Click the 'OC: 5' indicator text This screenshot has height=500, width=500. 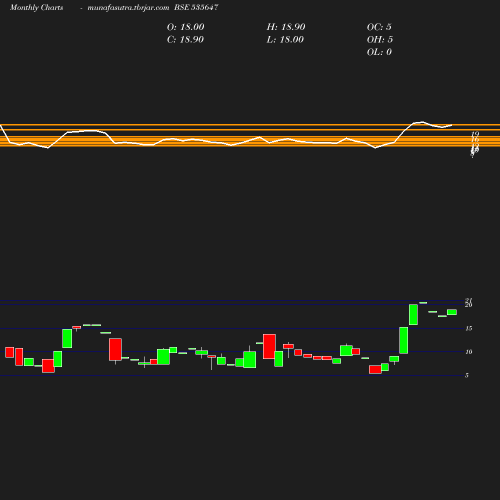pos(379,27)
